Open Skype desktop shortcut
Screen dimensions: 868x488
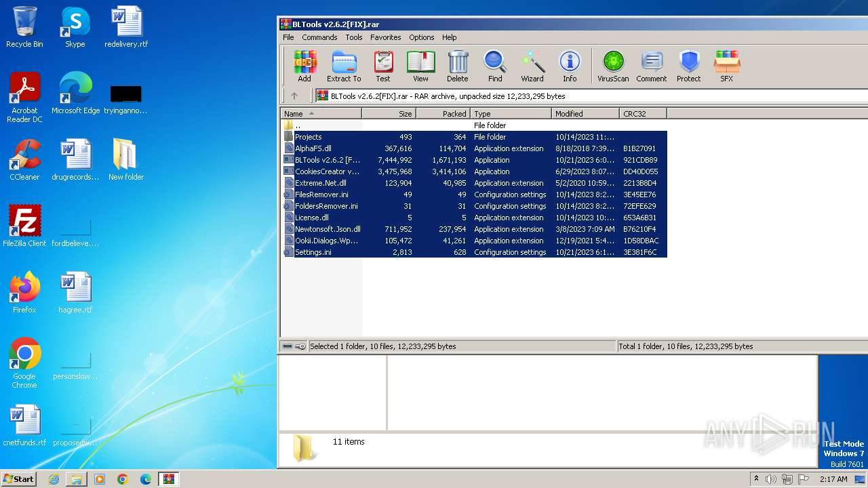[x=75, y=27]
